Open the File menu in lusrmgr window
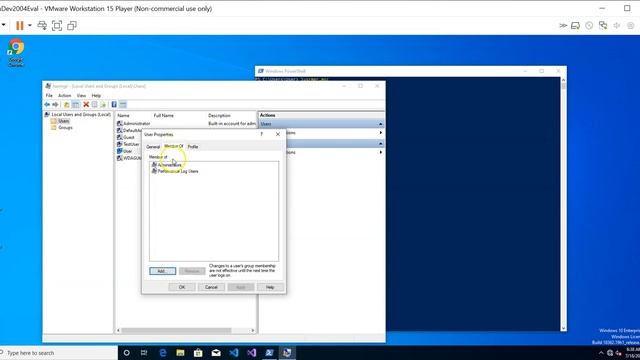 pyautogui.click(x=49, y=96)
